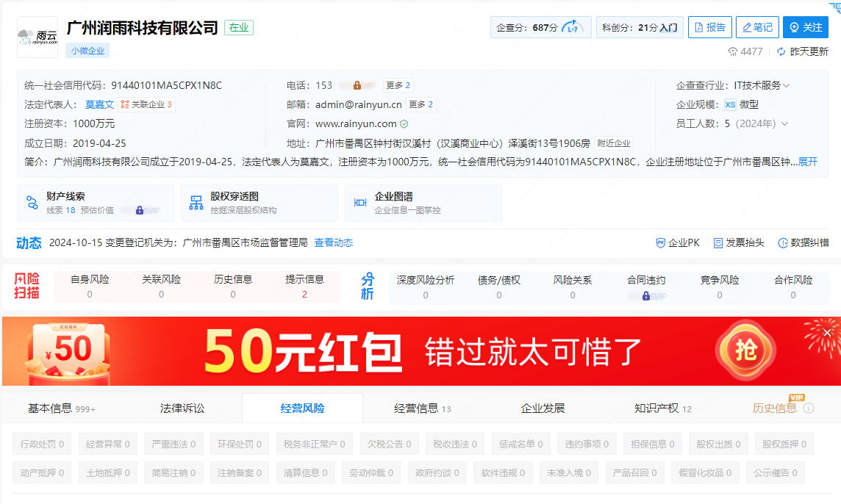Screen dimensions: 841x504
Task: Switch to the 法律诉讼 tab
Action: pos(182,408)
